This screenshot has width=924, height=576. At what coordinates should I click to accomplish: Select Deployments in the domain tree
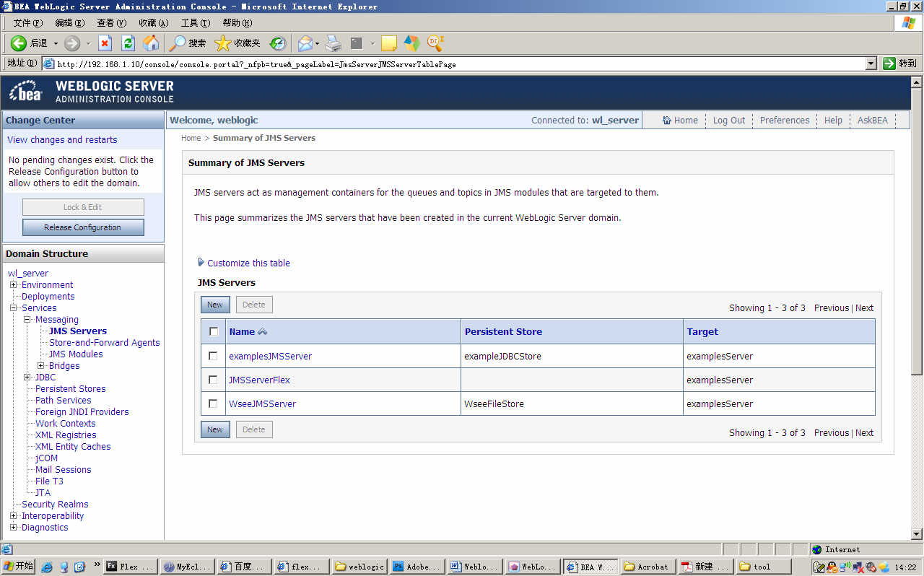48,297
